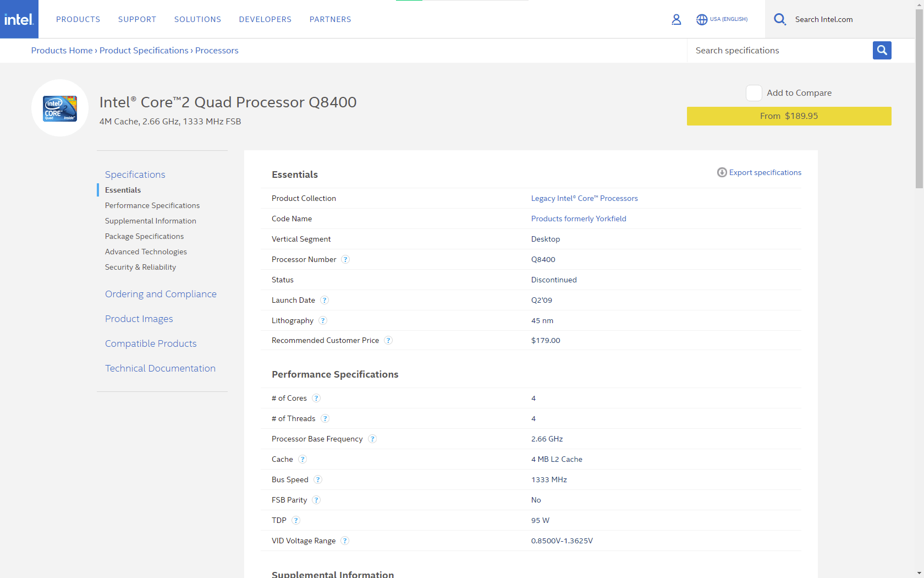Open help icon next to # of Threads
This screenshot has height=578, width=924.
[325, 418]
